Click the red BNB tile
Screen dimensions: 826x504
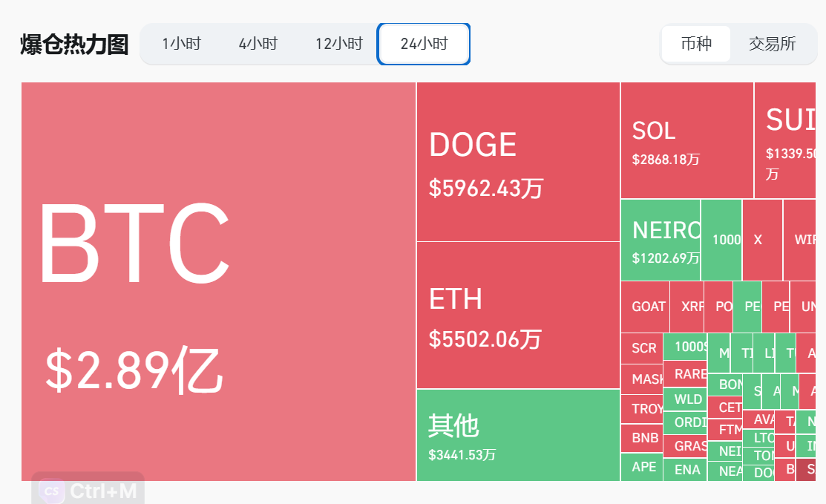coord(642,438)
